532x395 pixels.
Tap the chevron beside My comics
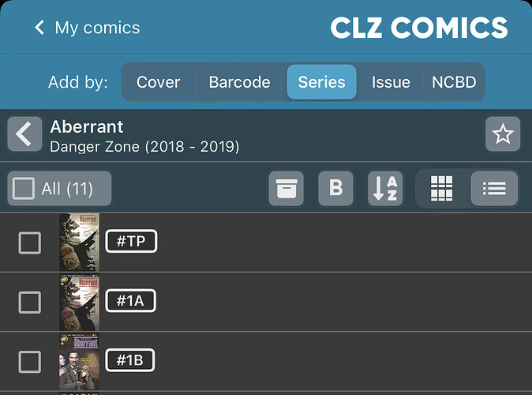pos(39,28)
